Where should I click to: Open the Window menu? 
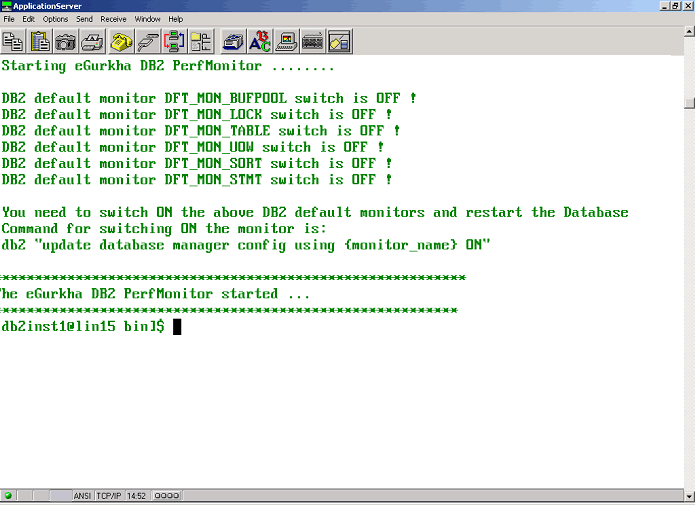click(x=147, y=19)
